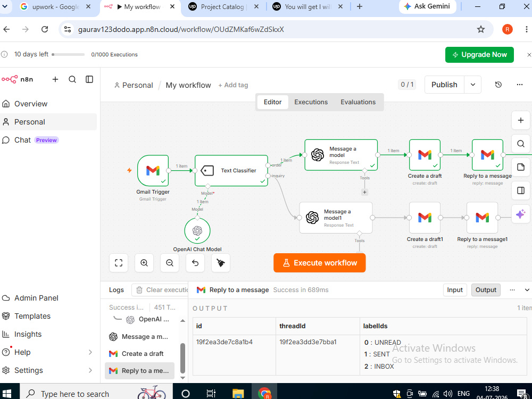Image resolution: width=532 pixels, height=399 pixels.
Task: Open Insights page
Action: click(48, 334)
